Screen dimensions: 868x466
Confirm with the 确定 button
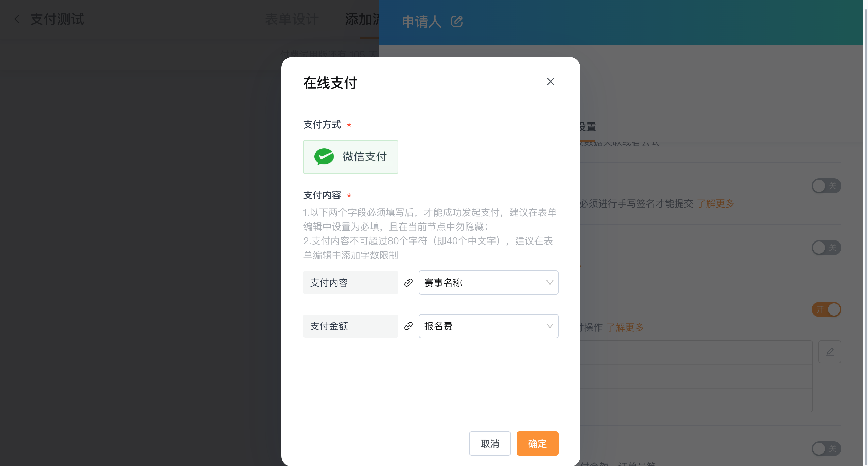tap(537, 444)
